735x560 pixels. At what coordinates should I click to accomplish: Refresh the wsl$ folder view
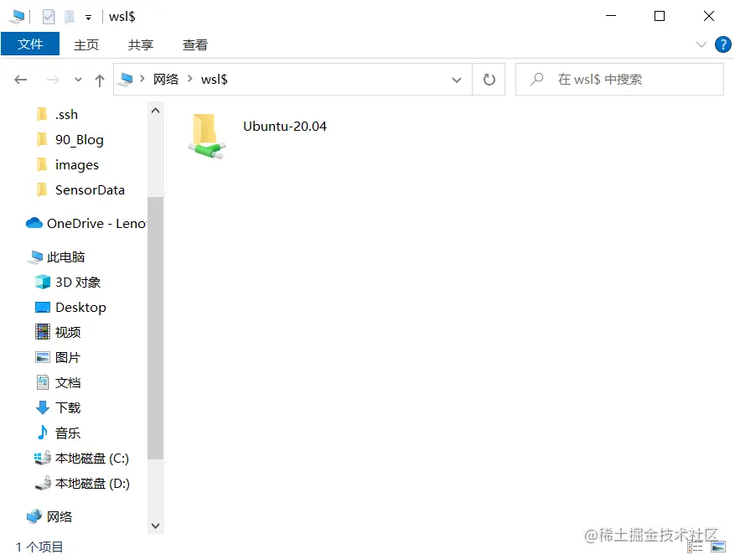(x=489, y=80)
